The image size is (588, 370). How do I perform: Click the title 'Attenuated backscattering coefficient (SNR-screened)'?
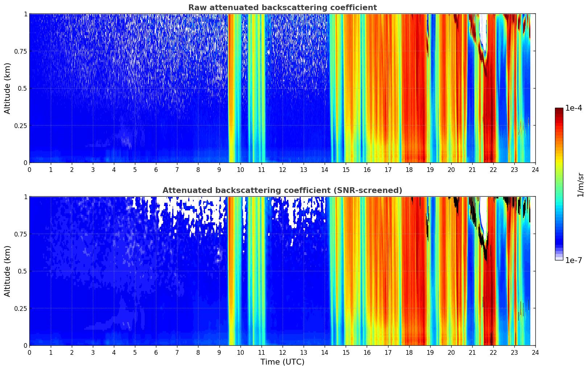282,190
